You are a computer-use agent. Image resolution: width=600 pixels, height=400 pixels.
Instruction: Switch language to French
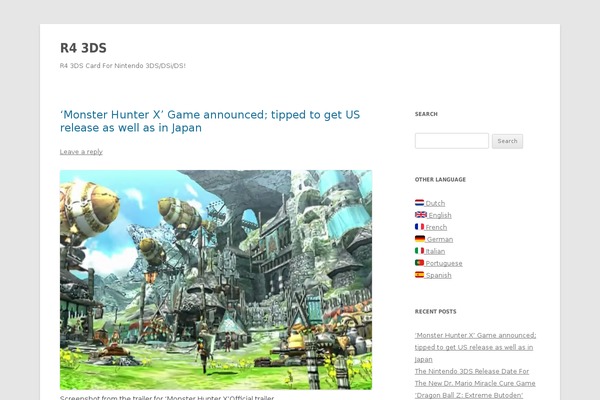click(436, 227)
